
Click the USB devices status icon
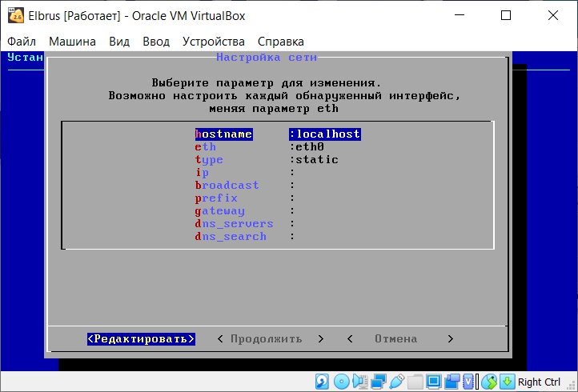396,382
